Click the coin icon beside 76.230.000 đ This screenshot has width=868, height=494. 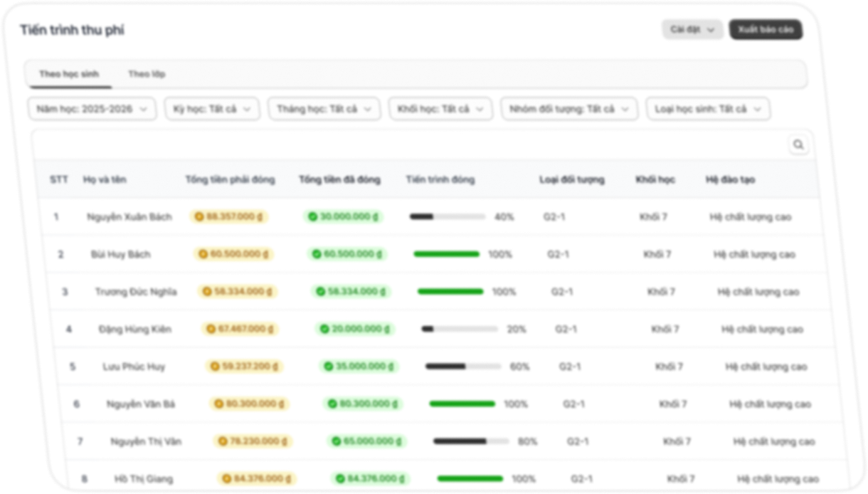tap(223, 441)
